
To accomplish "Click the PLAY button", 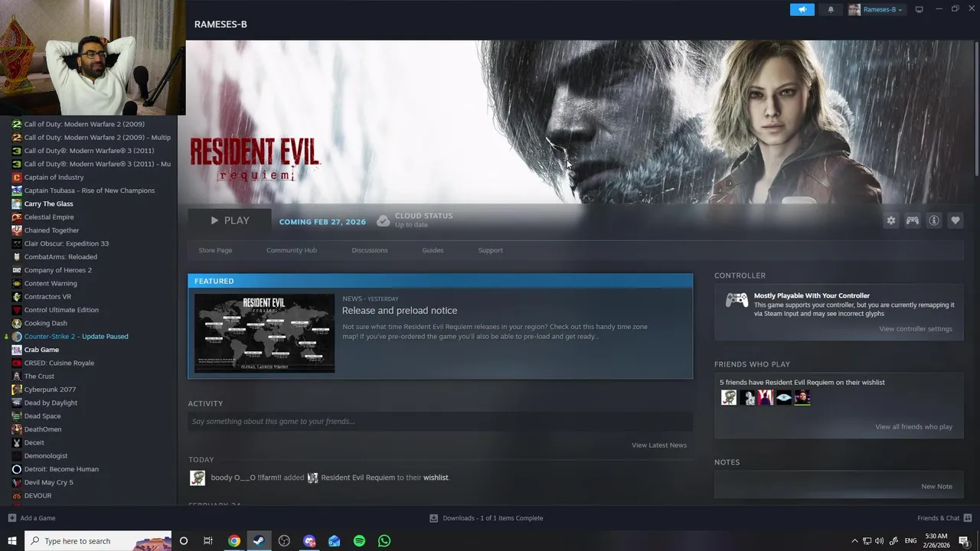I will click(x=230, y=220).
